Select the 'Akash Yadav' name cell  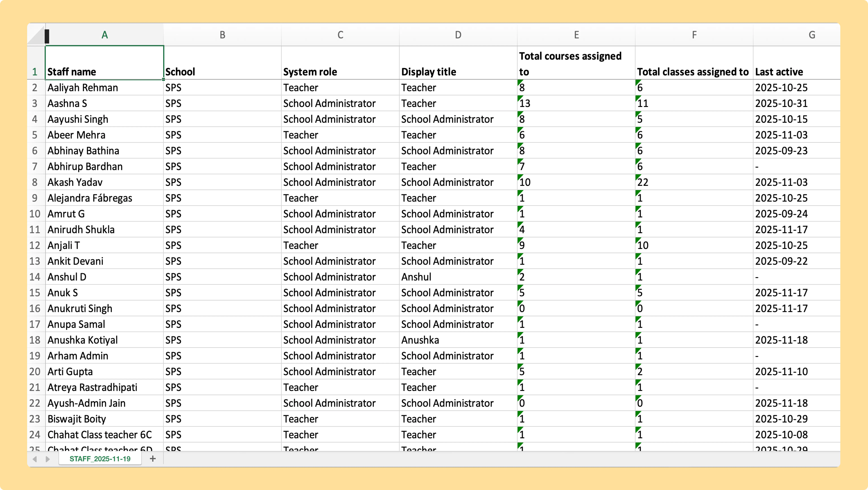tap(104, 182)
